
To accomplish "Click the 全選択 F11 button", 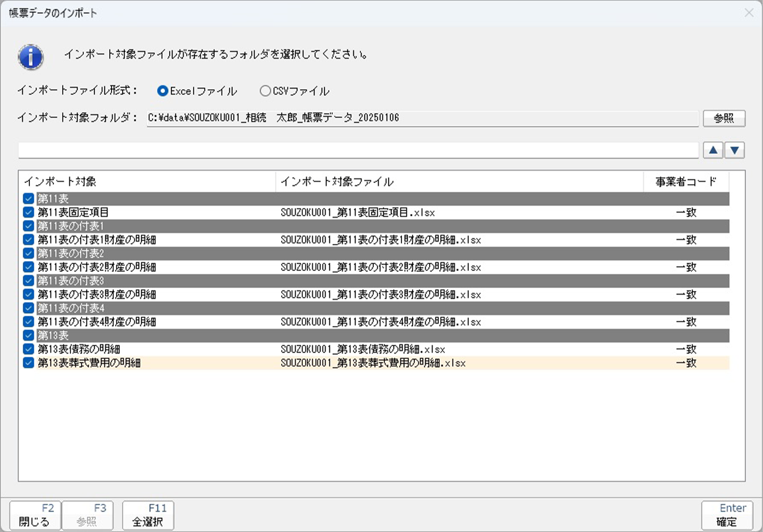I will click(148, 516).
